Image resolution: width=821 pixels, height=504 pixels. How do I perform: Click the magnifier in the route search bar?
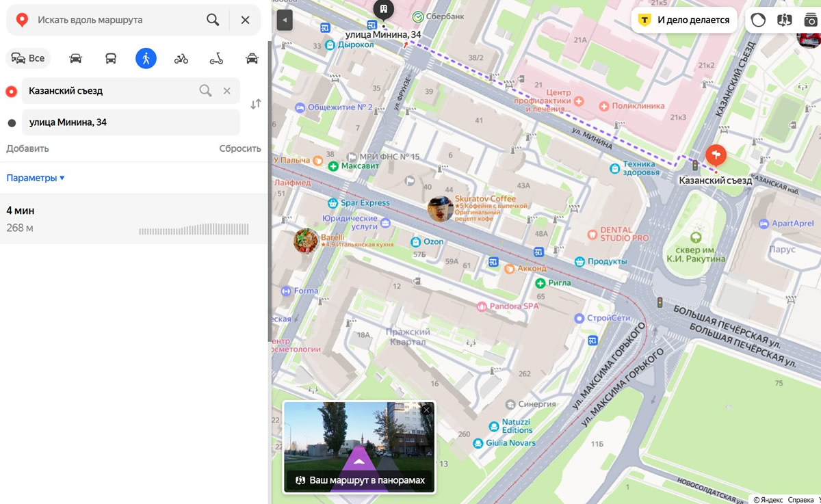tap(213, 20)
